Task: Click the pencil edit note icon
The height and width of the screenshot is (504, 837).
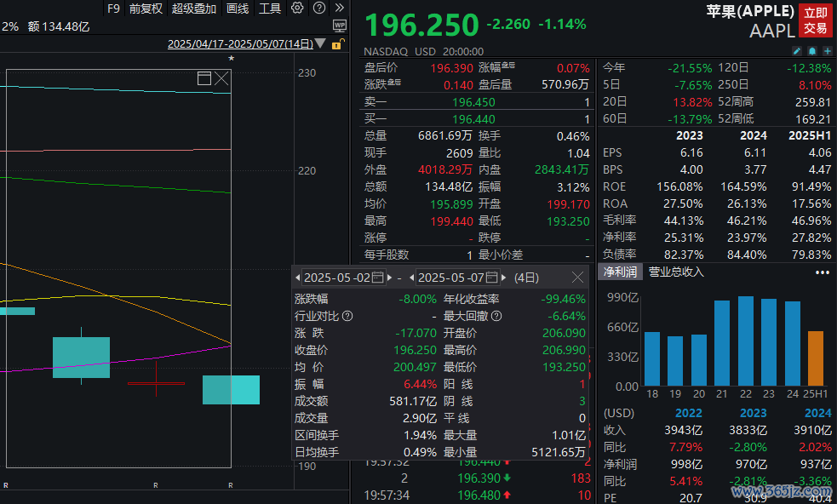Action: tap(798, 51)
